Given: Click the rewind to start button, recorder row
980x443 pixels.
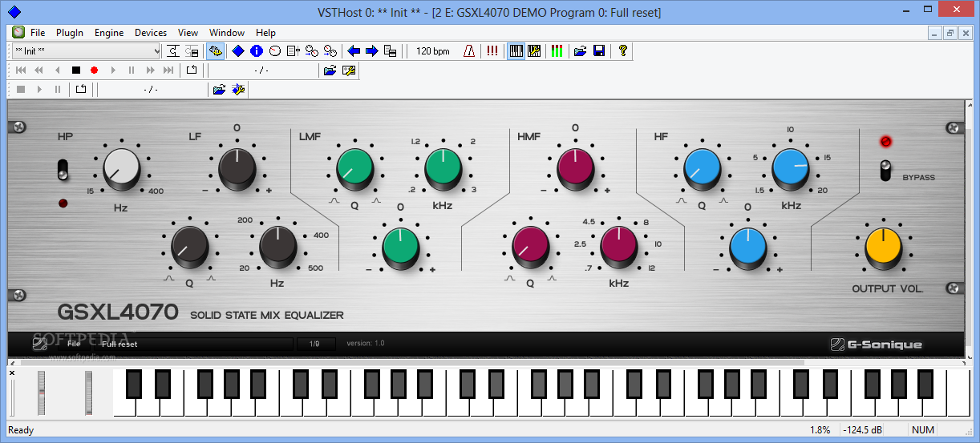Looking at the screenshot, I should click(x=21, y=70).
